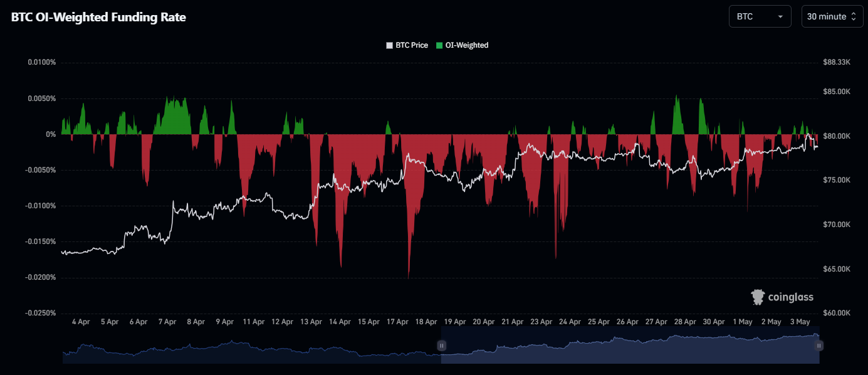Click the $70.00K price axis label
The width and height of the screenshot is (868, 375).
click(x=837, y=224)
